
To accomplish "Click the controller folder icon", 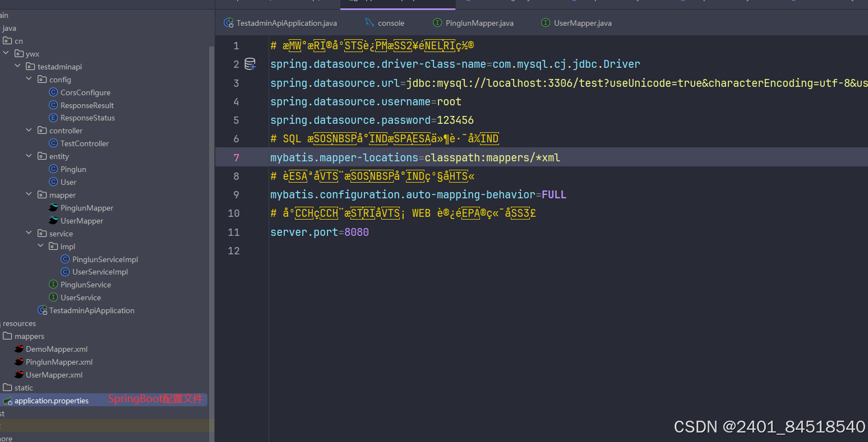I will pos(42,130).
